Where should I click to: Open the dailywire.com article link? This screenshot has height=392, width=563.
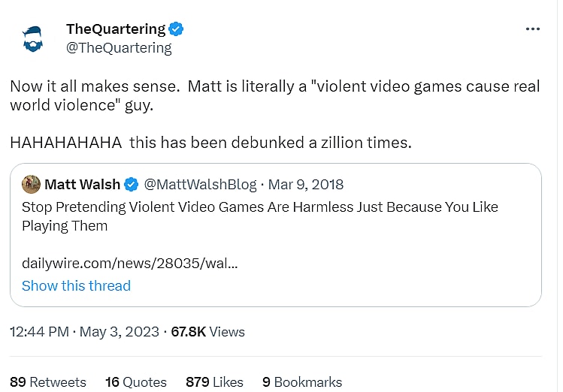(x=130, y=263)
